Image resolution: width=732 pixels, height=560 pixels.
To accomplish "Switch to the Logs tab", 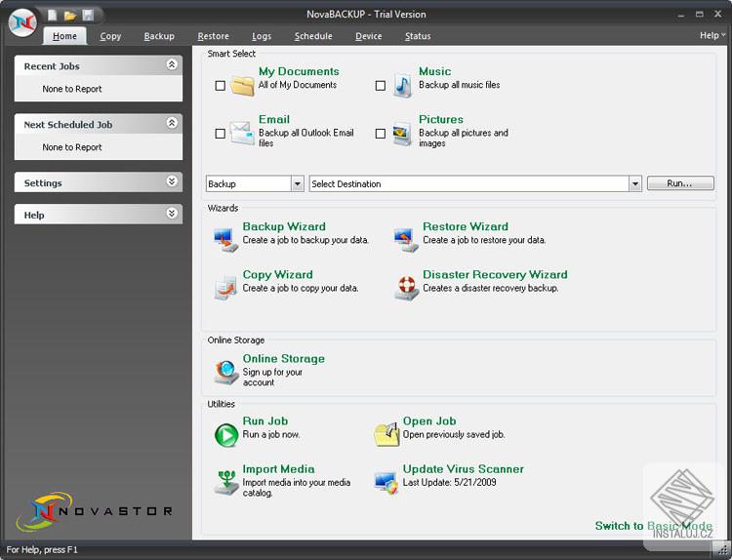I will [x=262, y=36].
